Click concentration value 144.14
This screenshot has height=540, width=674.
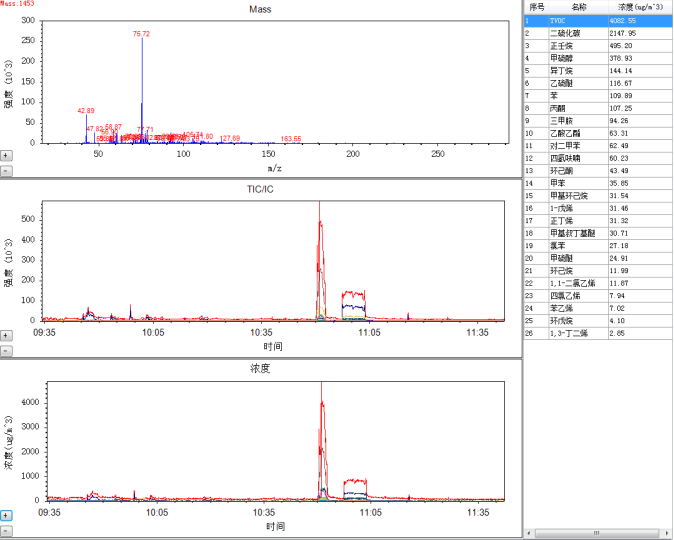point(621,71)
